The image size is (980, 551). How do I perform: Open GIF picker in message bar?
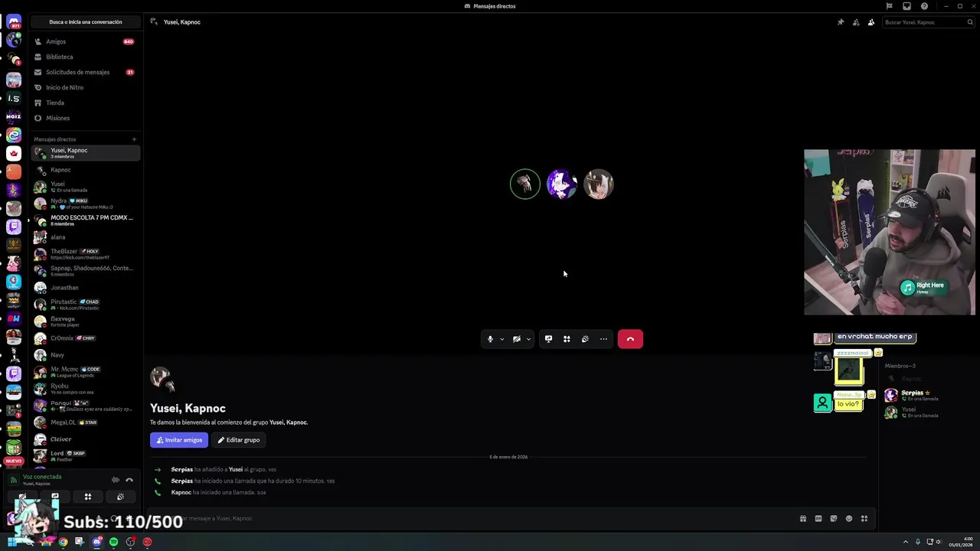click(818, 519)
